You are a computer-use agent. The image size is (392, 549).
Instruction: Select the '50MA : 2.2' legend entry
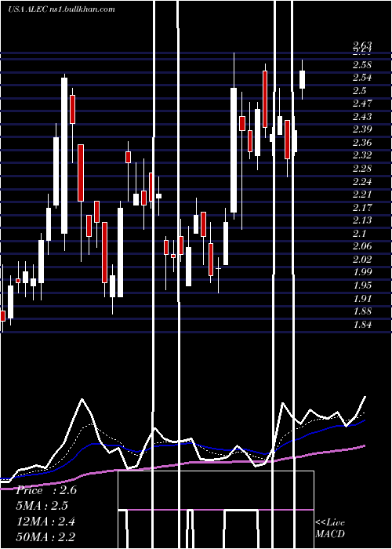(45, 537)
